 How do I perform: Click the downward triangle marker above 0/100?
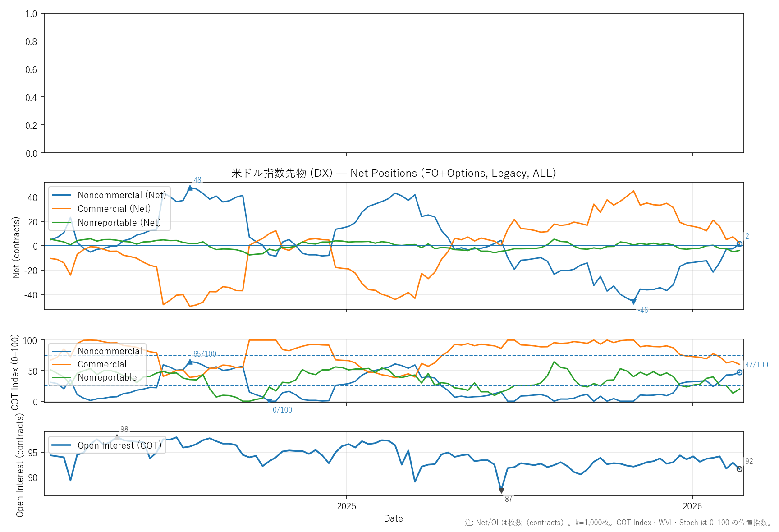270,400
